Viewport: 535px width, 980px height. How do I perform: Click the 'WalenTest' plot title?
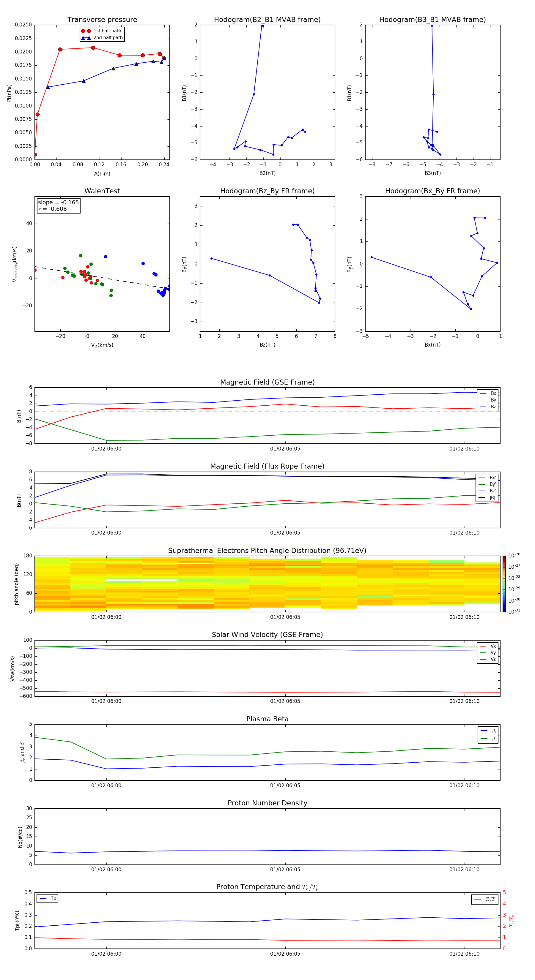[x=102, y=191]
